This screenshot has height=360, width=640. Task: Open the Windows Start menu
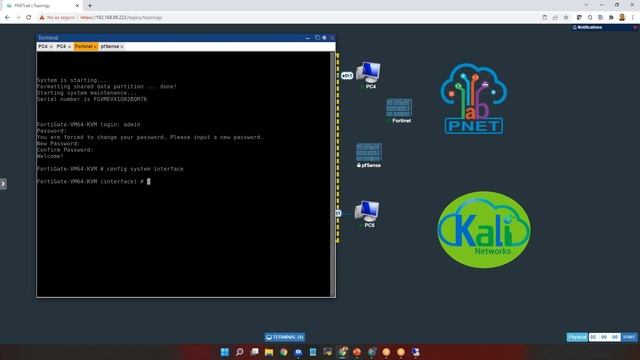224,352
